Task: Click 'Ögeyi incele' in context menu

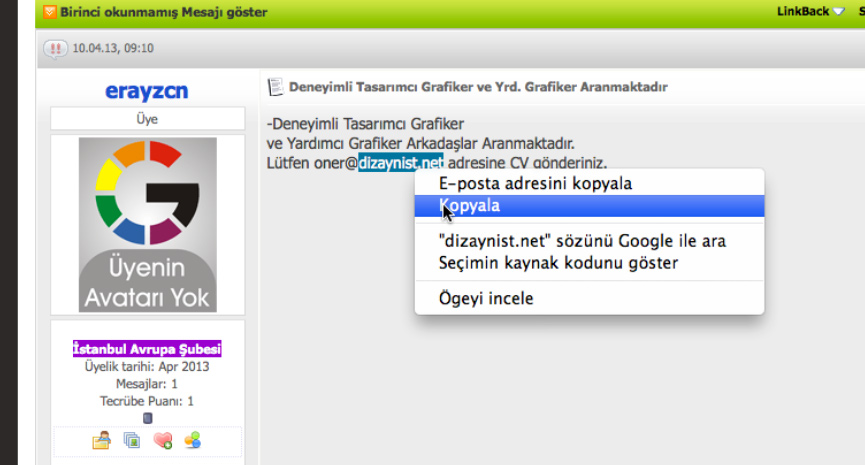Action: (486, 298)
